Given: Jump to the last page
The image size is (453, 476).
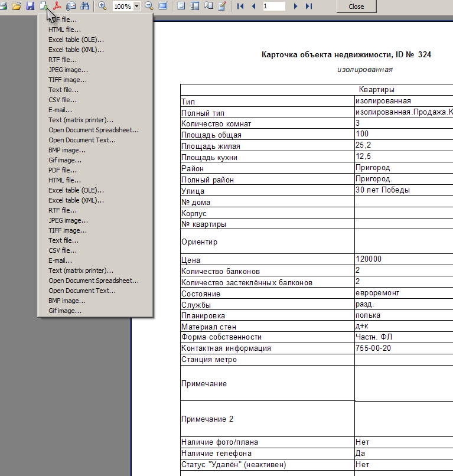Looking at the screenshot, I should pos(309,6).
